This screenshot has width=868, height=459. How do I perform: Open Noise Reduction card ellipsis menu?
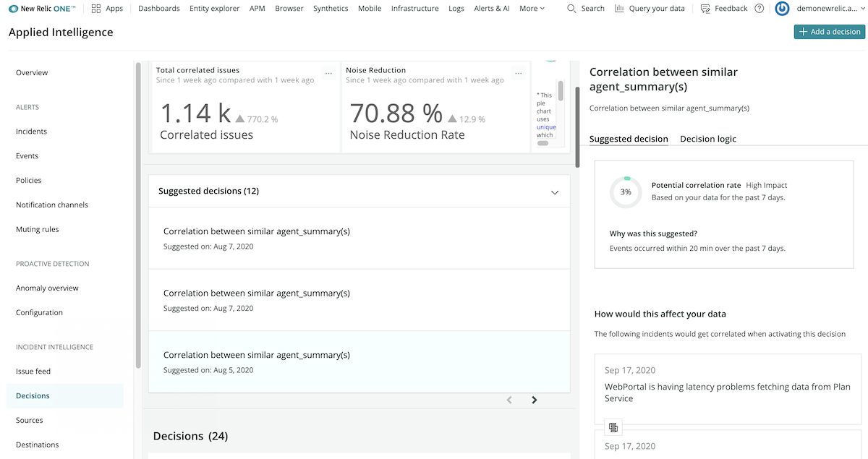[x=518, y=73]
